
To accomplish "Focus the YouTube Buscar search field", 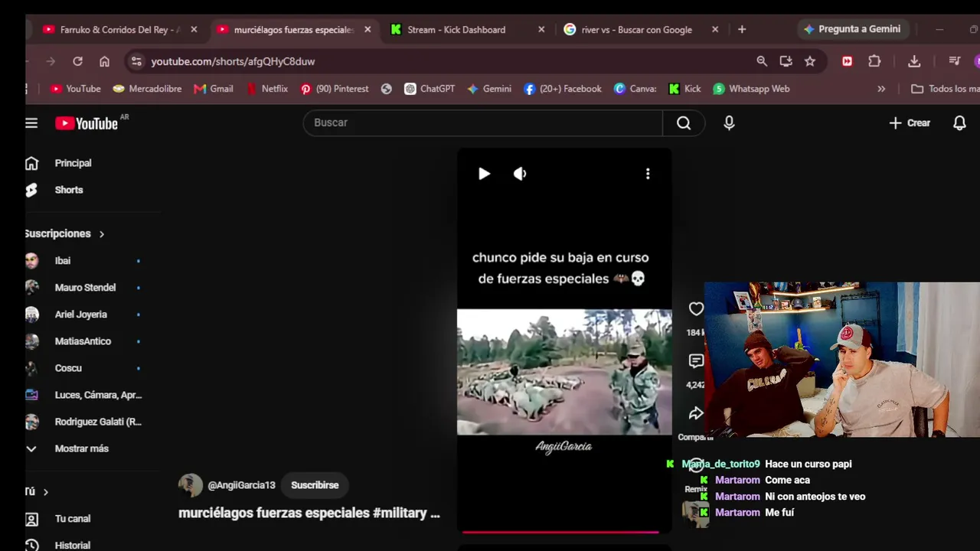I will coord(483,122).
